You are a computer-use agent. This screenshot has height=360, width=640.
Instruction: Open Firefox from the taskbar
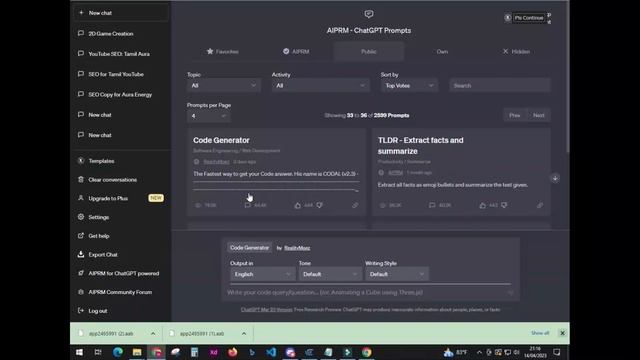(x=233, y=352)
